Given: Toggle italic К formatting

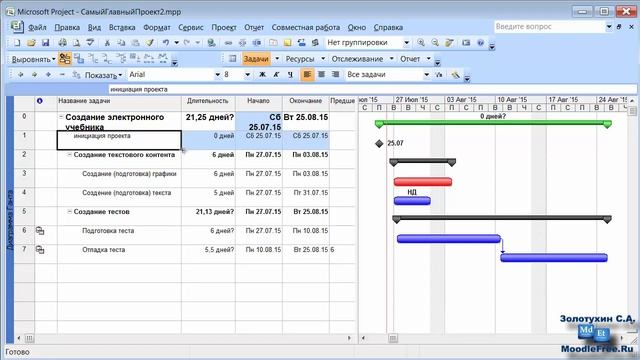Looking at the screenshot, I should coord(276,75).
